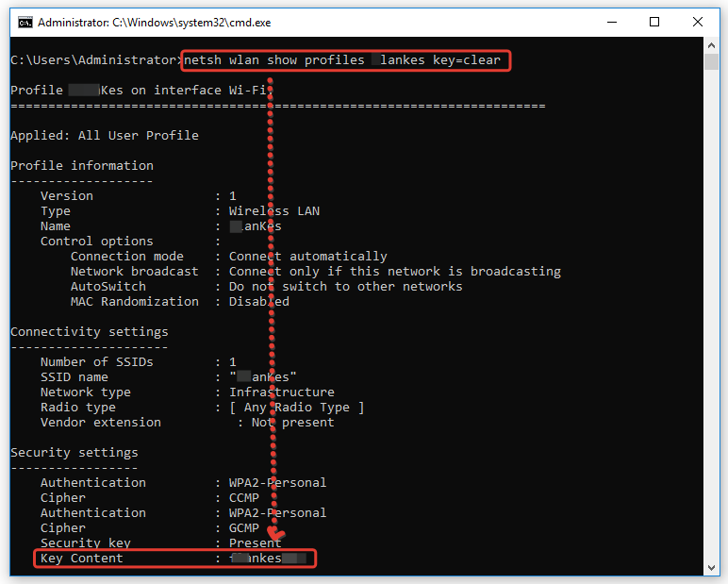This screenshot has width=728, height=584.
Task: Click Do not switch to other networks
Action: 345,287
